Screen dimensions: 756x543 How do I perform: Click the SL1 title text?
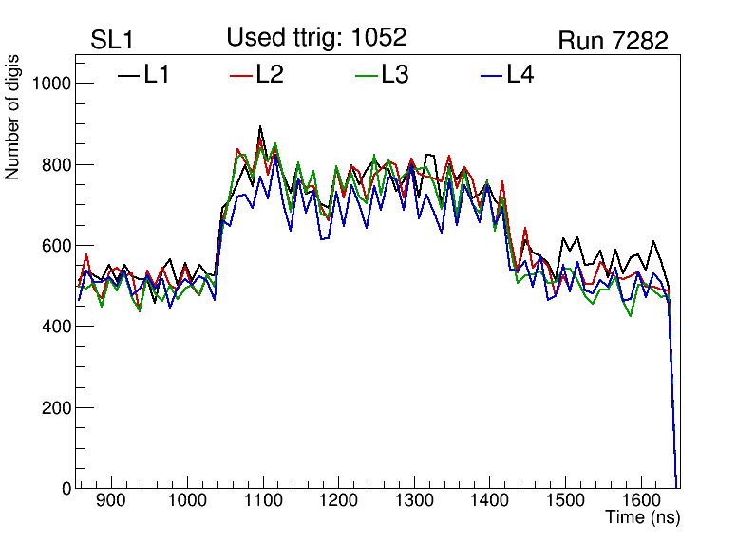tap(112, 41)
